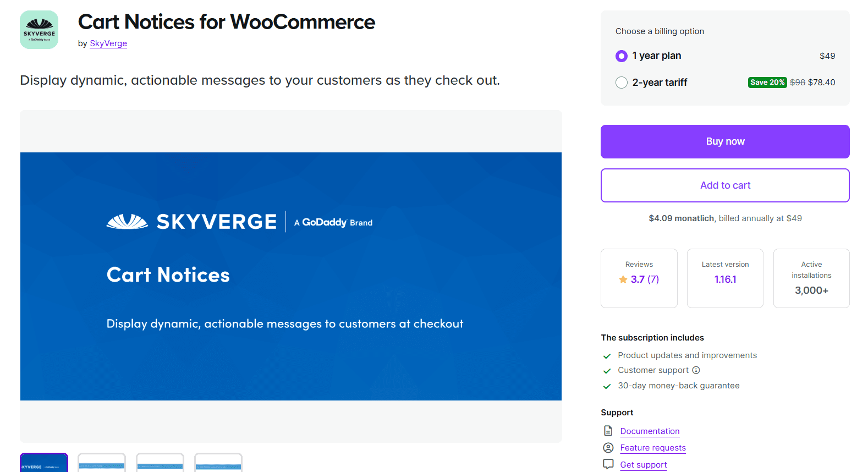868x472 pixels.
Task: Click the SkyVerge logo beside the product title
Action: coord(39,29)
